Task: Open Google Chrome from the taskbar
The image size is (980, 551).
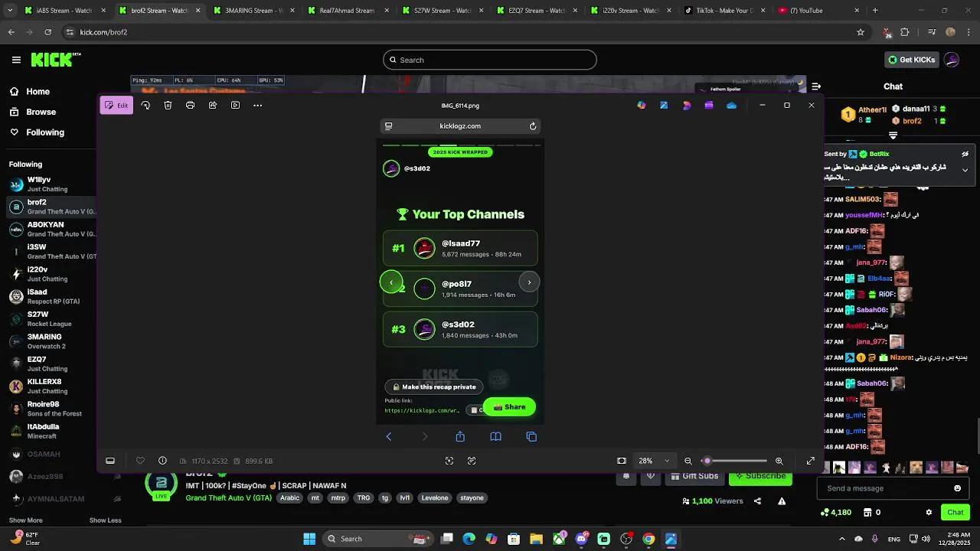Action: [648, 539]
